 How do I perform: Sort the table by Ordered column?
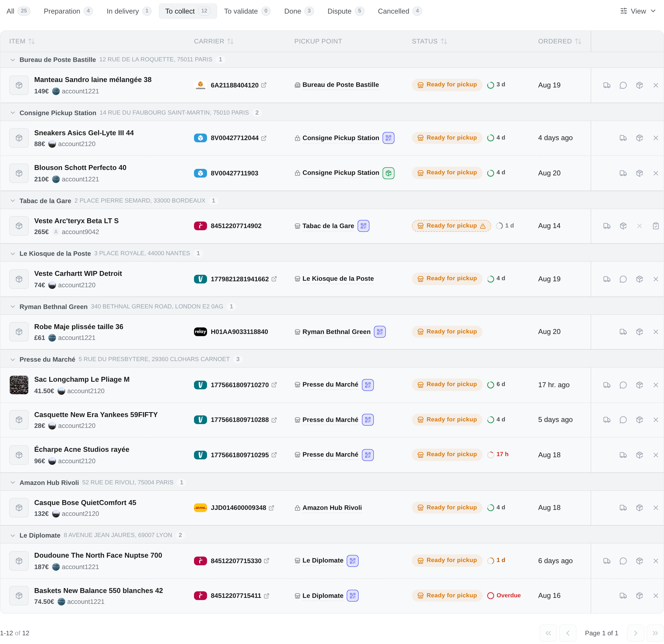(560, 41)
